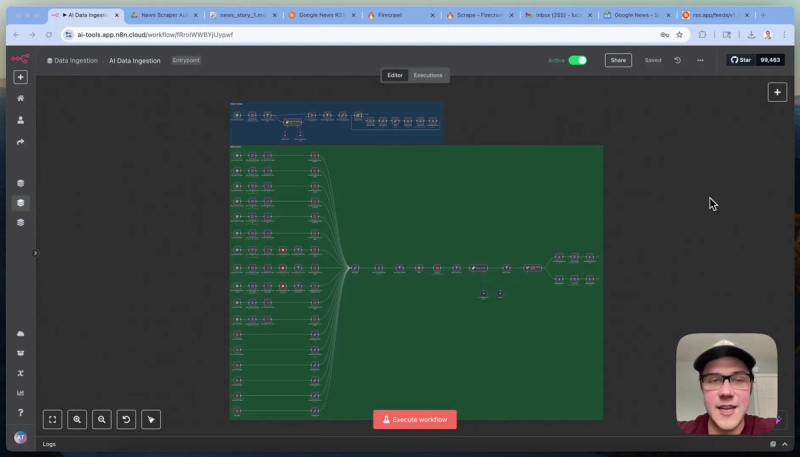This screenshot has height=457, width=800.
Task: Toggle the workflow Active switch
Action: coord(578,60)
